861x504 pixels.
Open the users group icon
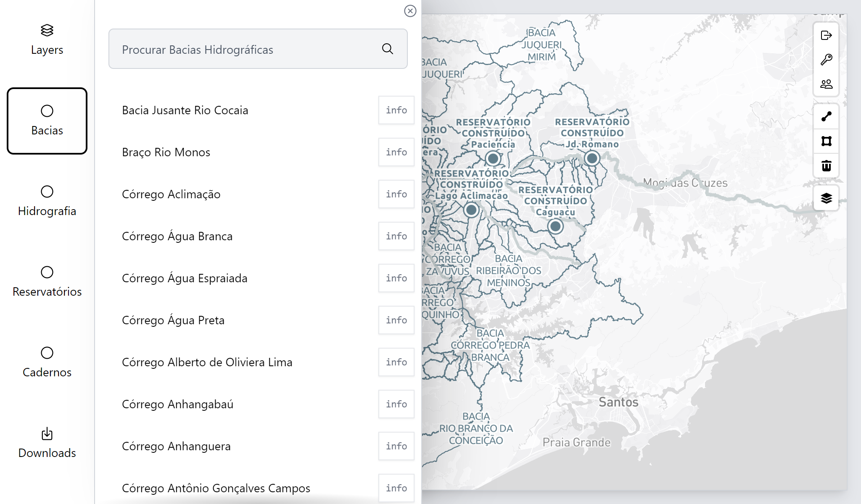click(826, 84)
